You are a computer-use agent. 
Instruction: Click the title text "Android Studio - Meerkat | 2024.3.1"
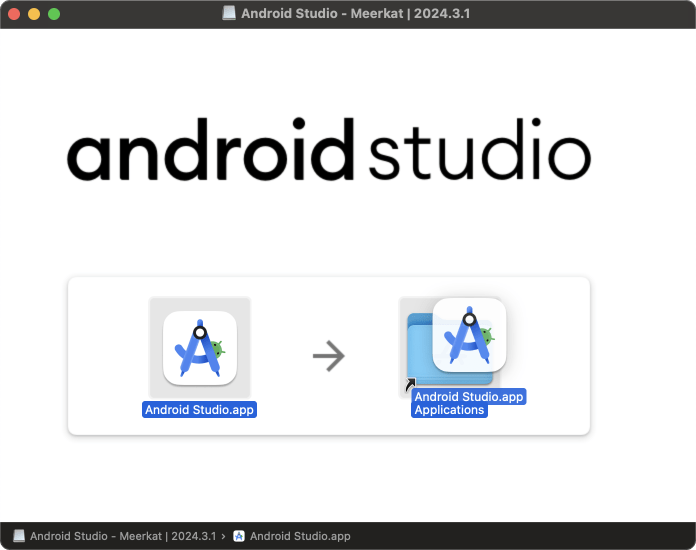click(x=355, y=13)
